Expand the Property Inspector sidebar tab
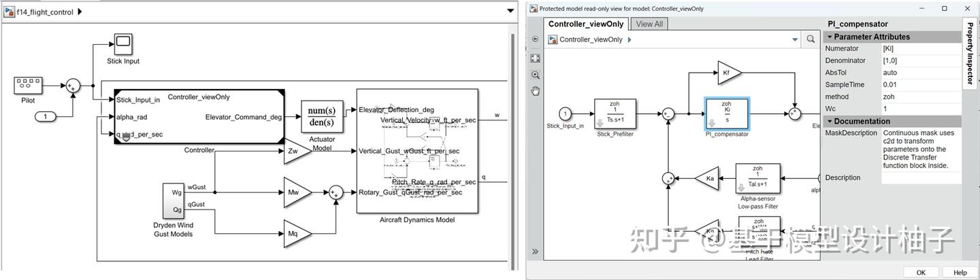980x280 pixels. click(x=970, y=54)
